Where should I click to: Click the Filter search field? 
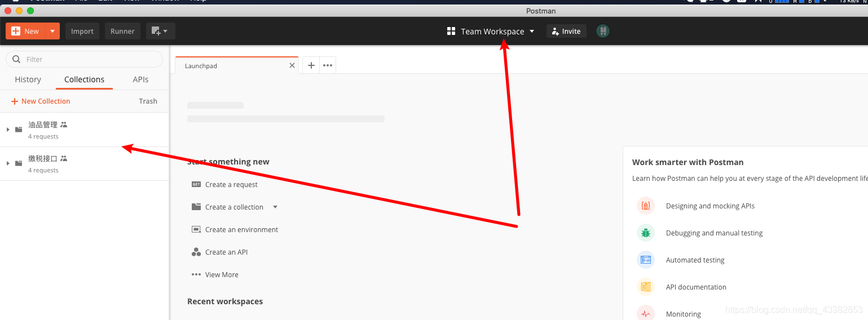pos(84,59)
